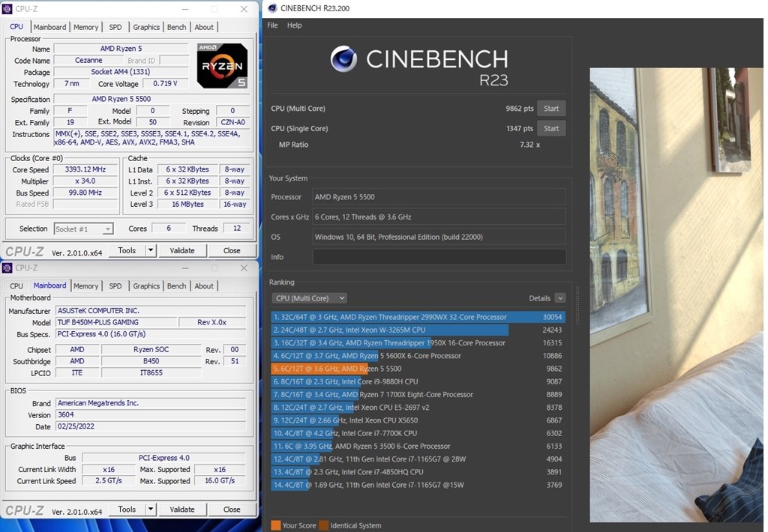This screenshot has height=532, width=768.
Task: Open the CPU (Multi Core) ranking dropdown
Action: coord(309,297)
